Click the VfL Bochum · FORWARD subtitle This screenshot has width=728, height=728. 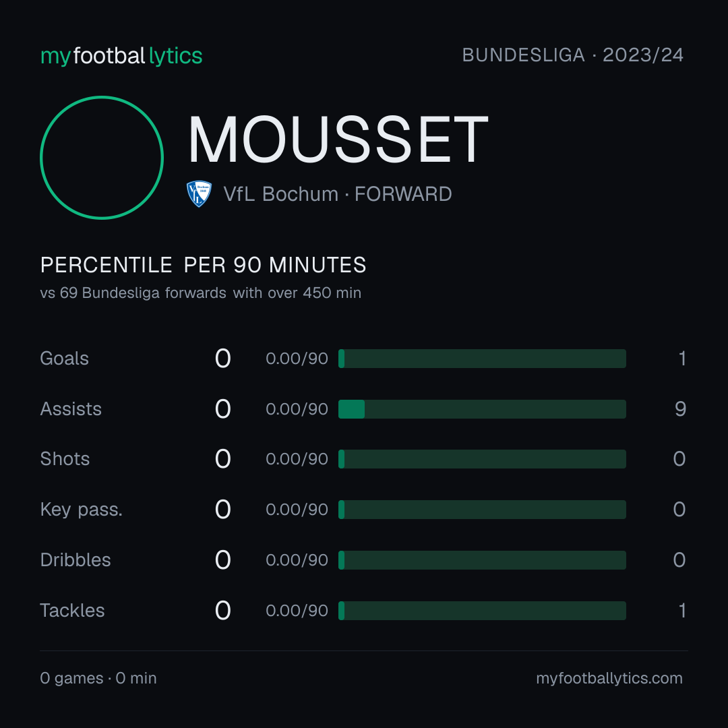(338, 194)
